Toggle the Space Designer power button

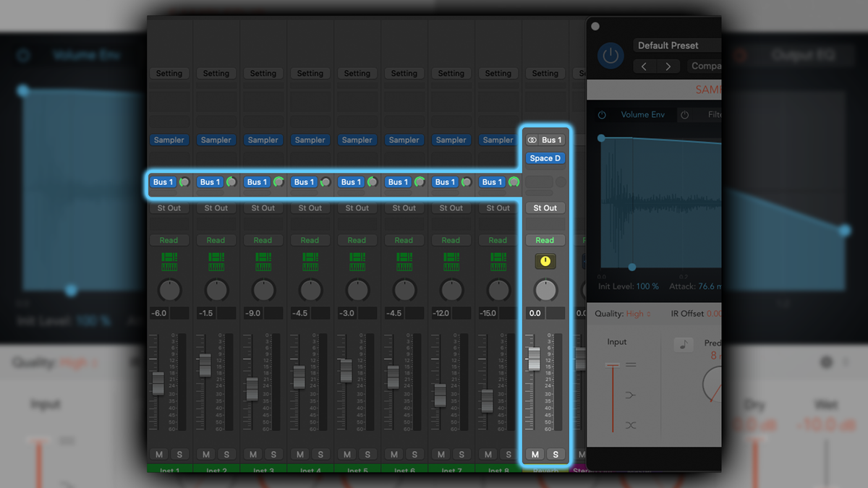[610, 55]
